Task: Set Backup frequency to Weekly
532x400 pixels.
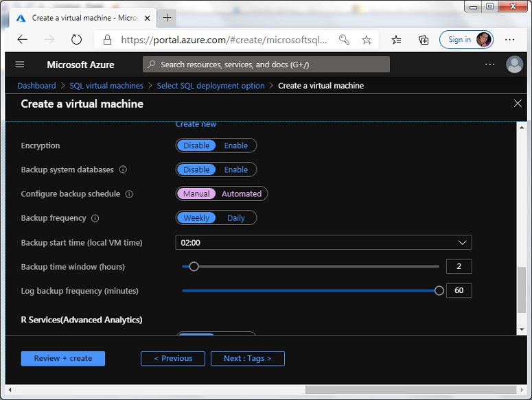Action: point(196,217)
